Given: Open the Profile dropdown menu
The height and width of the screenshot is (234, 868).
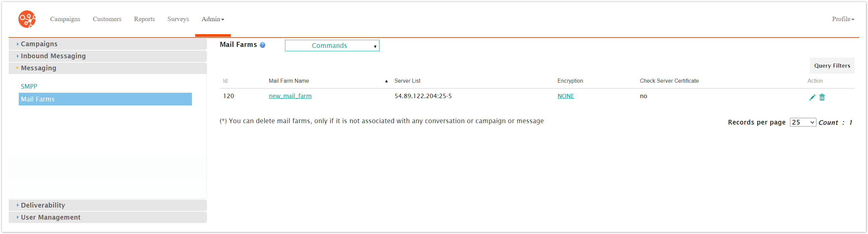Looking at the screenshot, I should pos(843,19).
